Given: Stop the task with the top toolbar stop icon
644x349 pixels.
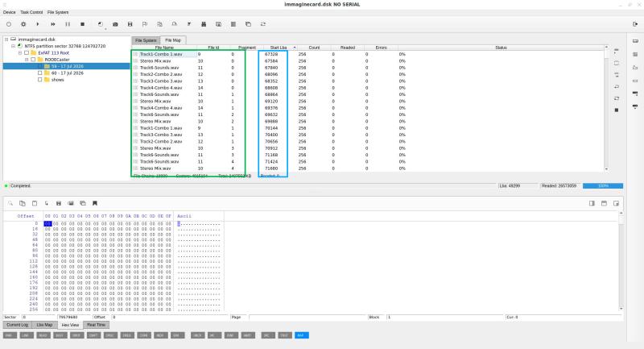Looking at the screenshot, I should [83, 24].
